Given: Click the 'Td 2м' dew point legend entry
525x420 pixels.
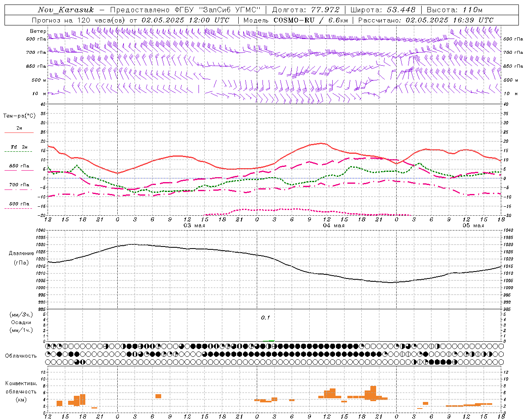Looking at the screenshot, I should point(19,147).
